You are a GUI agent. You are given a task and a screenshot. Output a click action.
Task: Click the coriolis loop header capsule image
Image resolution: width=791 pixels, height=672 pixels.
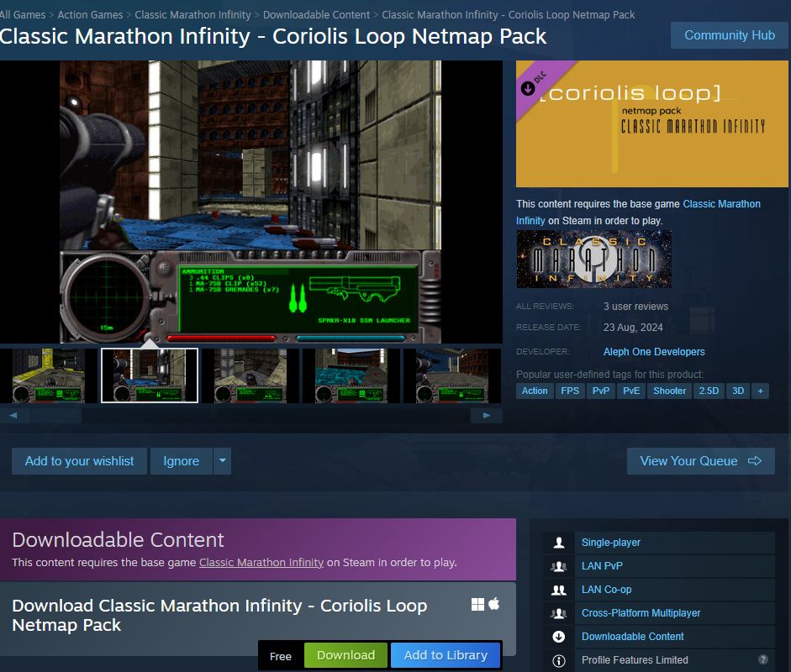click(x=651, y=124)
